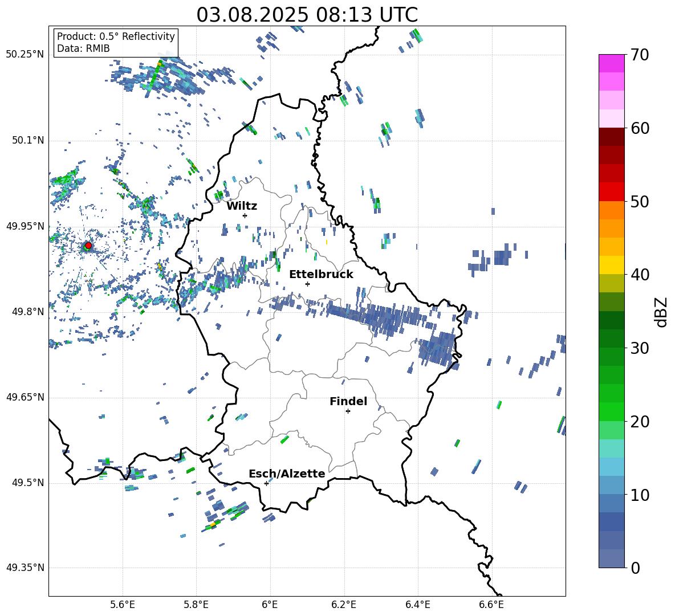Click the title 03.08.2025 08:13 UTC
Screen dimensions: 675x616
[x=307, y=15]
